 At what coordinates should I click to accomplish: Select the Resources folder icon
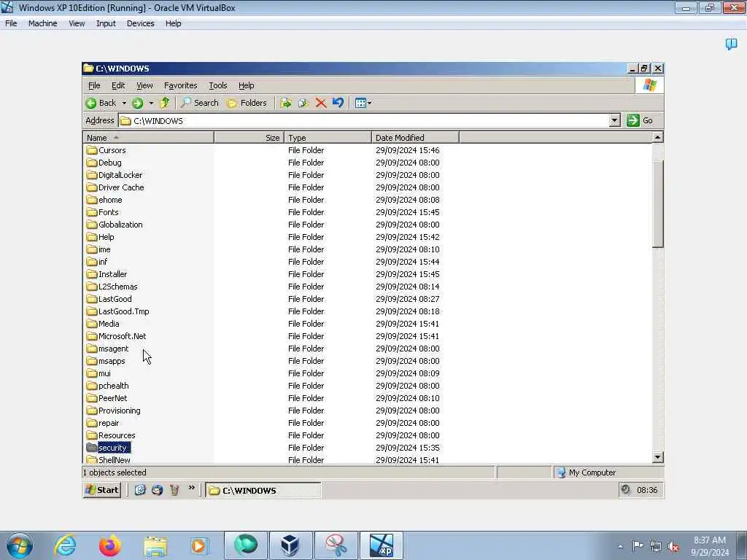[92, 435]
